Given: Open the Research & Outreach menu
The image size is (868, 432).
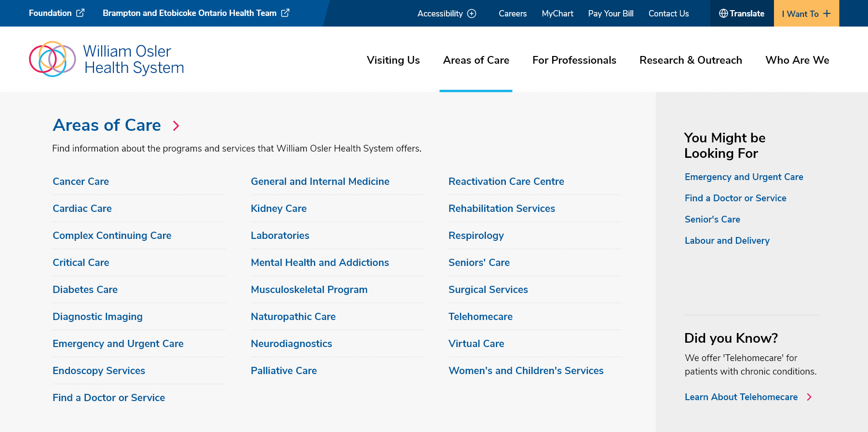Looking at the screenshot, I should point(691,60).
